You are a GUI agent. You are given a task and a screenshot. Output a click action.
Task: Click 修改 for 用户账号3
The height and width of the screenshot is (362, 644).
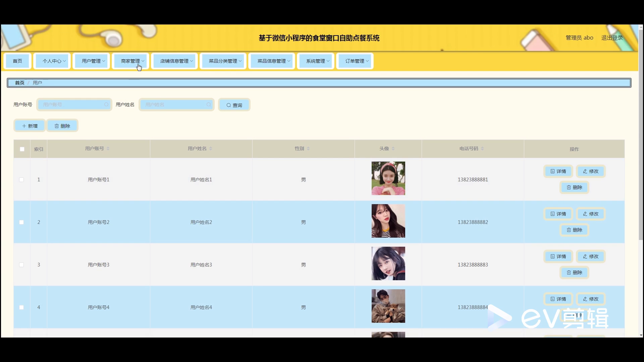coord(591,256)
